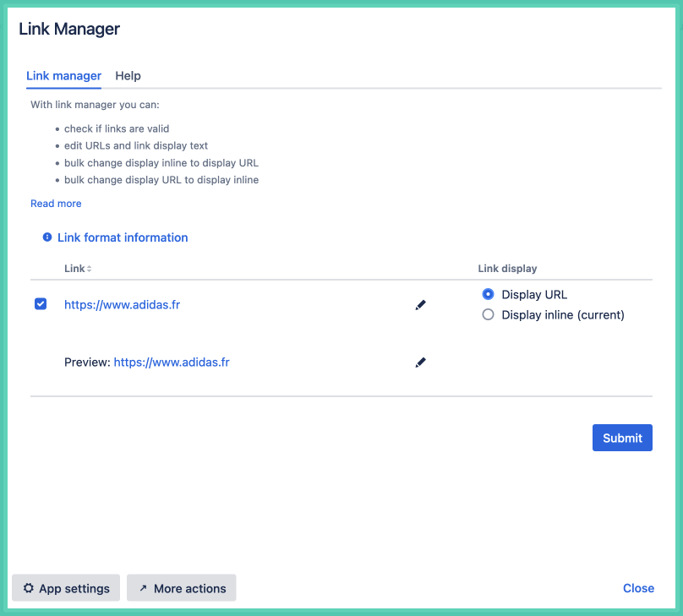This screenshot has width=683, height=616.
Task: Click the Link display column header
Action: point(507,269)
